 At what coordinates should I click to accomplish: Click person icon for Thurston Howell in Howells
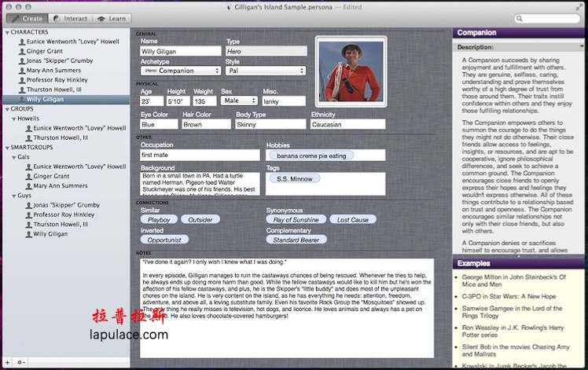pos(29,137)
